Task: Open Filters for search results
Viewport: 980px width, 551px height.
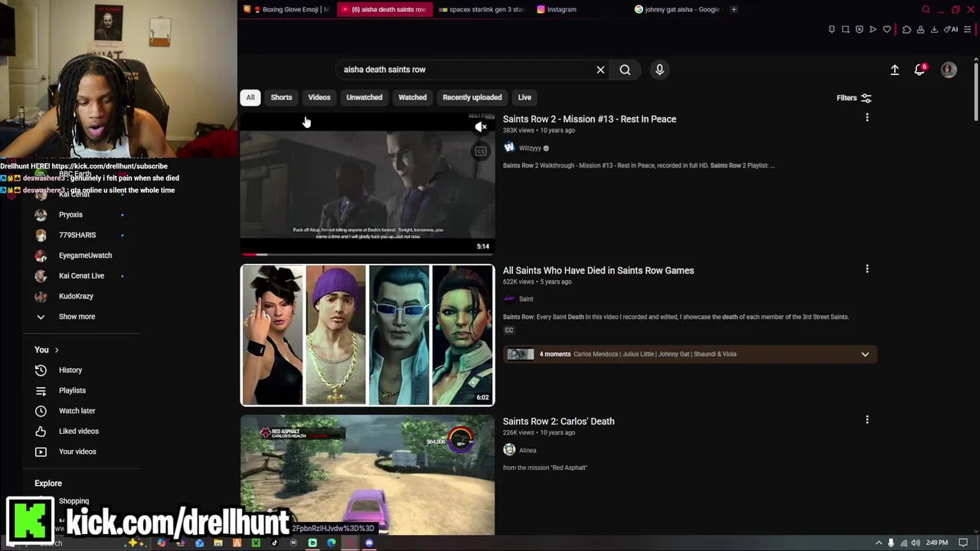Action: click(x=854, y=98)
